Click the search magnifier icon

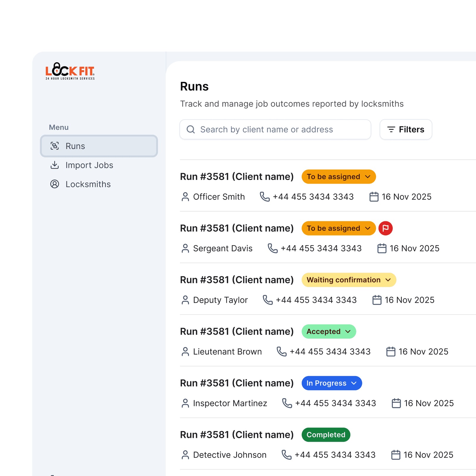(191, 129)
